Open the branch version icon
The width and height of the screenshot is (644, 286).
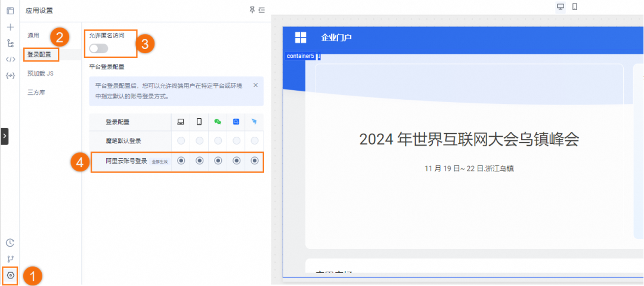10,259
